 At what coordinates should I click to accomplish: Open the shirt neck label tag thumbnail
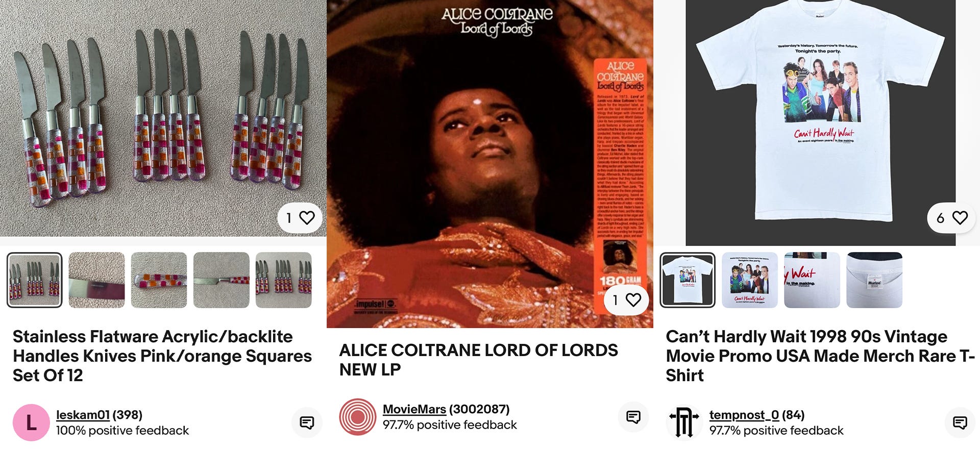[874, 280]
